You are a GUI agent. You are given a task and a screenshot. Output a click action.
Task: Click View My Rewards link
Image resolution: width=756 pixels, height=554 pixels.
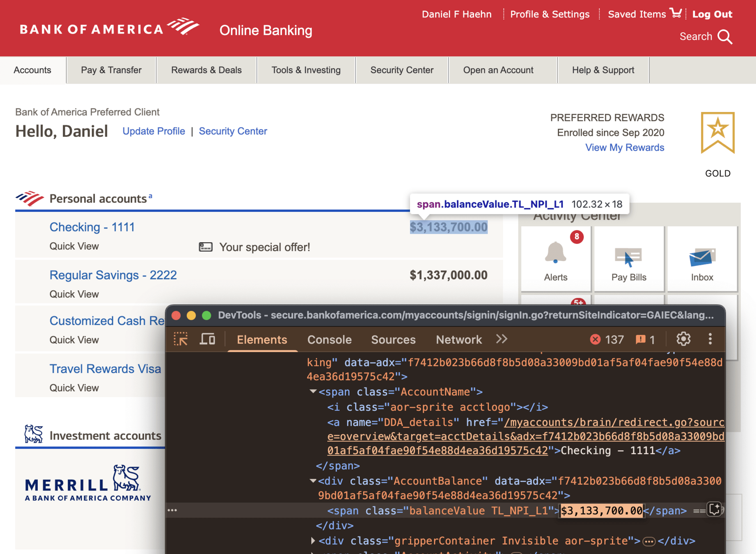click(x=625, y=147)
